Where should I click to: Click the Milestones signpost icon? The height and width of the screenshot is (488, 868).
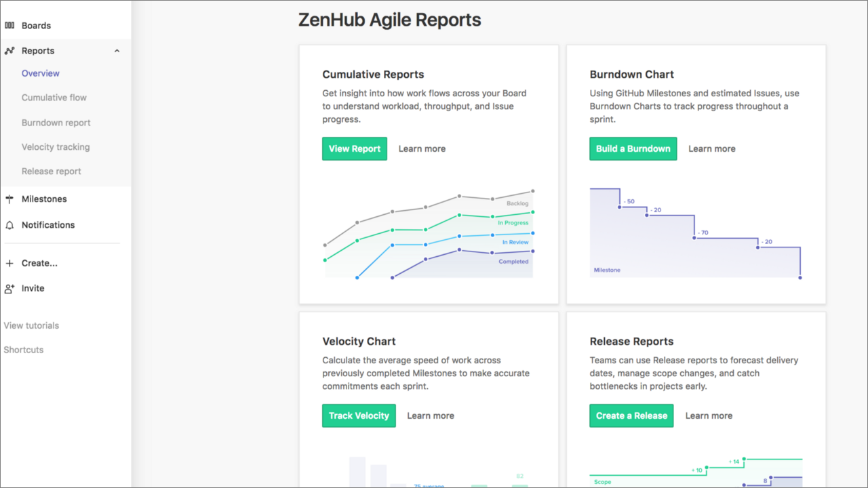point(9,199)
